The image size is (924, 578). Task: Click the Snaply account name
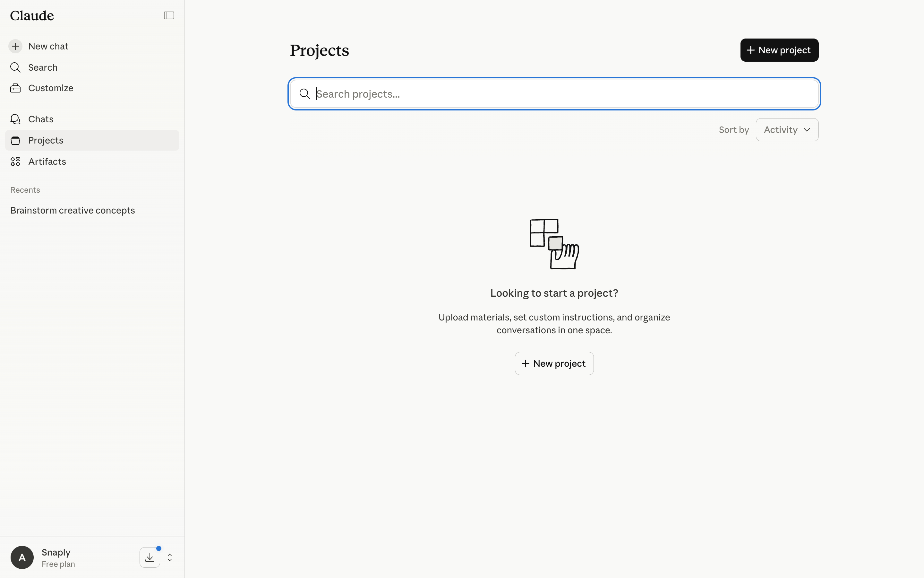pos(56,552)
